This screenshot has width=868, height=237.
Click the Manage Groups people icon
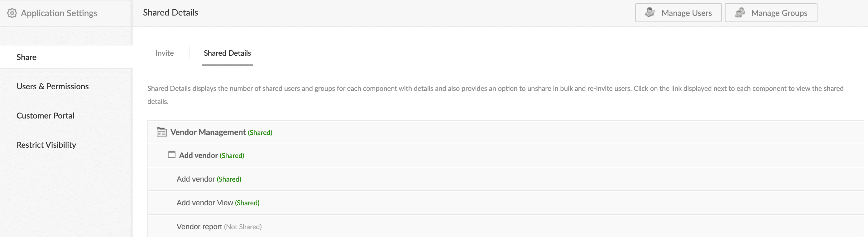tap(740, 12)
